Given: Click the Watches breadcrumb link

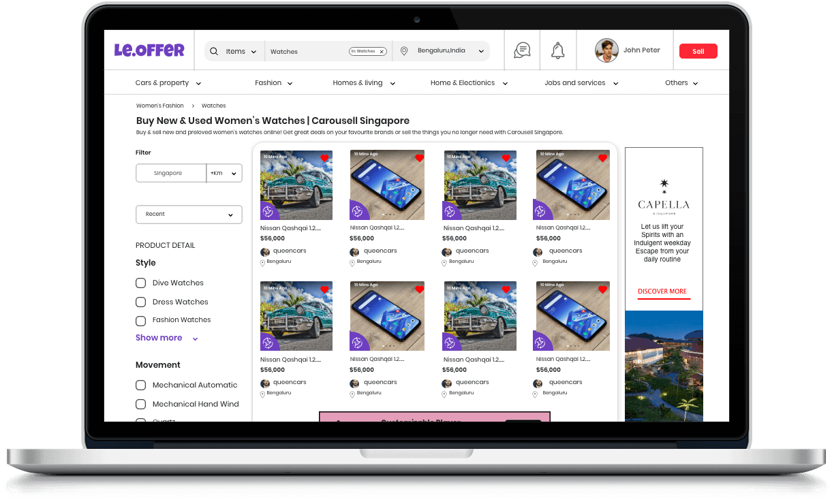Looking at the screenshot, I should pyautogui.click(x=213, y=106).
